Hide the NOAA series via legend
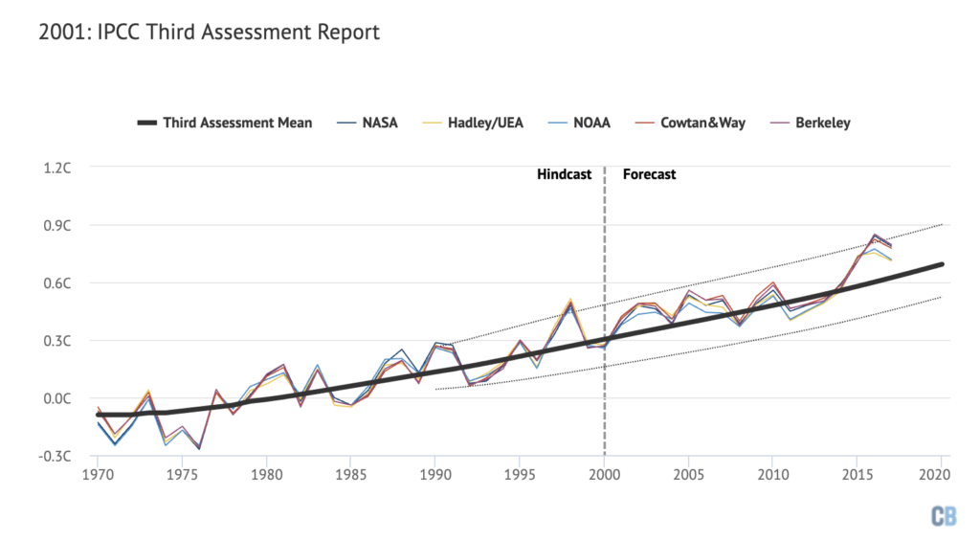The width and height of the screenshot is (980, 541). coord(579,123)
